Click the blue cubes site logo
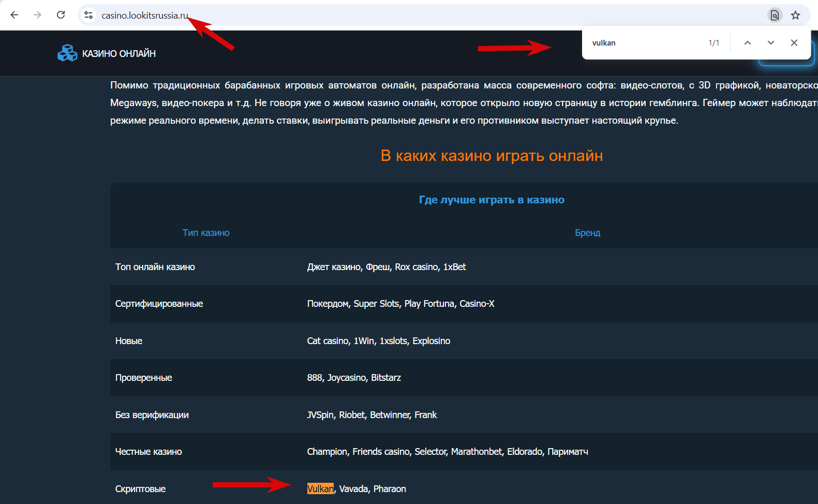The width and height of the screenshot is (818, 504). pos(67,53)
